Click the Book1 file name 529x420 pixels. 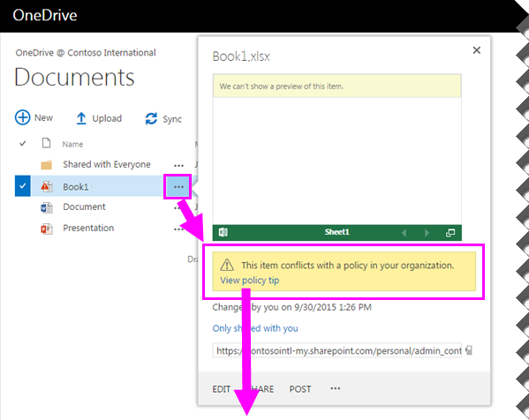click(x=76, y=187)
